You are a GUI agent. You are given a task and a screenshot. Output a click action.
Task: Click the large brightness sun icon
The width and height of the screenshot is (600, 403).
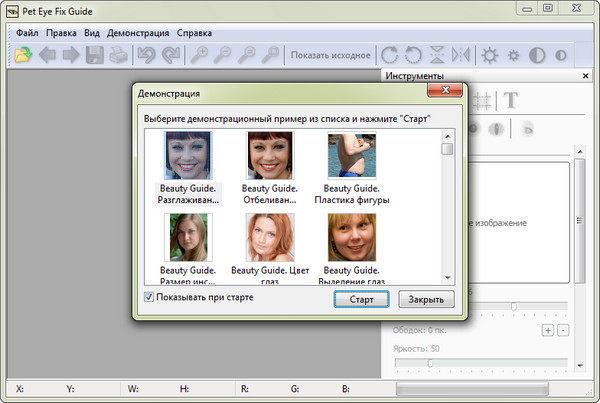pyautogui.click(x=490, y=55)
